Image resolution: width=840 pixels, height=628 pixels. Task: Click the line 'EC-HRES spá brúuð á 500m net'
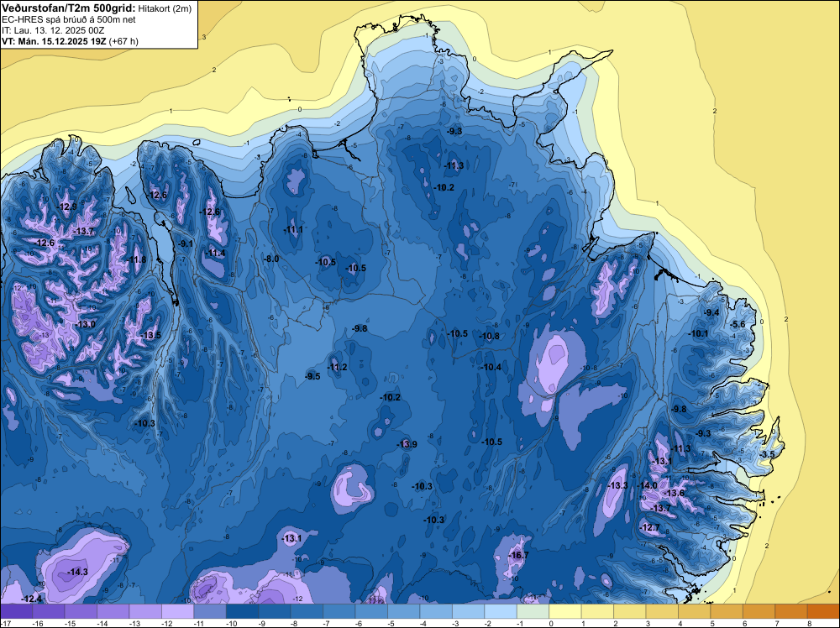(x=69, y=20)
